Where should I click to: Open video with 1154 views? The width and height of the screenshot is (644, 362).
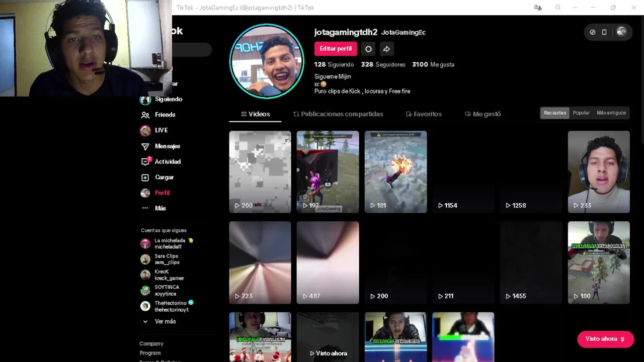463,172
